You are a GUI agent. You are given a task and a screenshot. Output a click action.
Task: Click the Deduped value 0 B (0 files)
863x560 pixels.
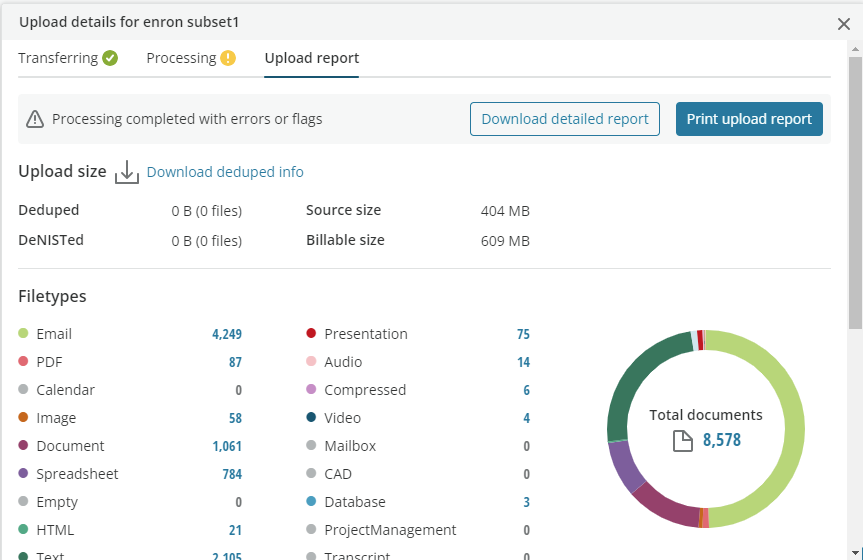(206, 211)
